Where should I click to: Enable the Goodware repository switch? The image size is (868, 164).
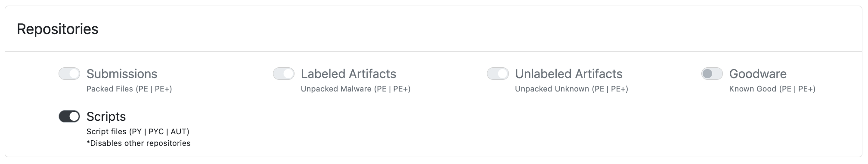click(712, 74)
